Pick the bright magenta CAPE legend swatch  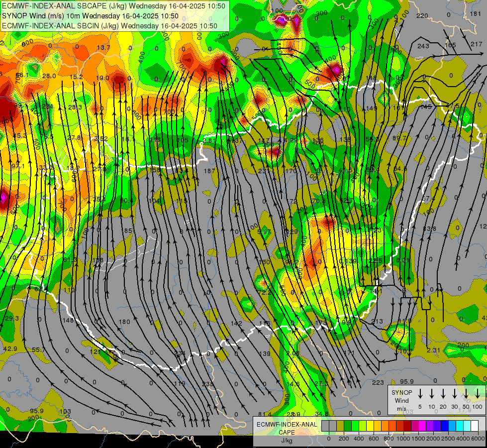point(422,426)
